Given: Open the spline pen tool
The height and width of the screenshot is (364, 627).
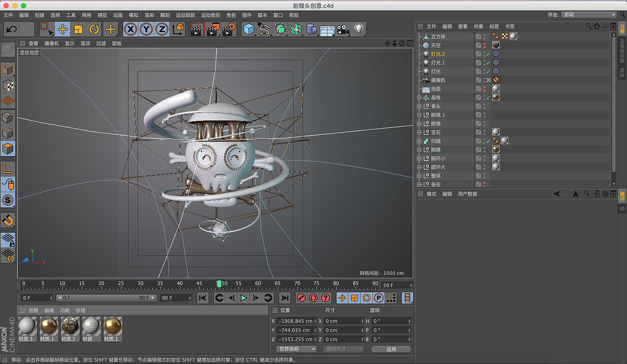Looking at the screenshot, I should pyautogui.click(x=265, y=29).
